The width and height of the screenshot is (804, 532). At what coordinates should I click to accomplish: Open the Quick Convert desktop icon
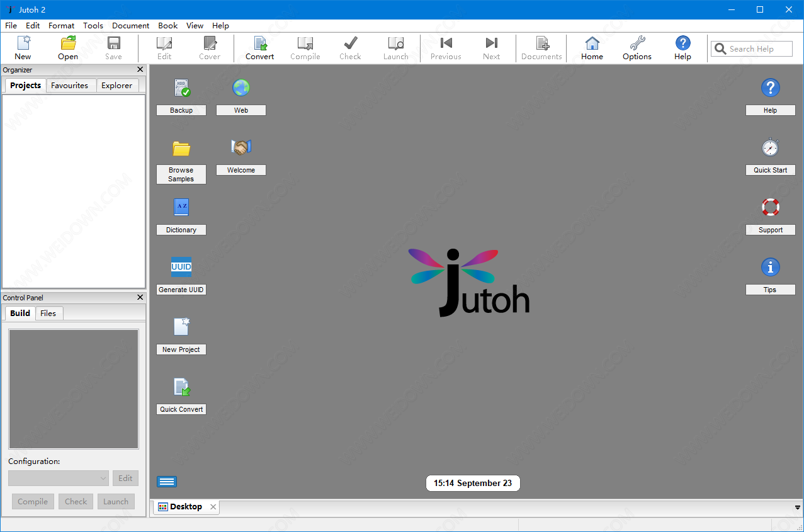click(181, 387)
